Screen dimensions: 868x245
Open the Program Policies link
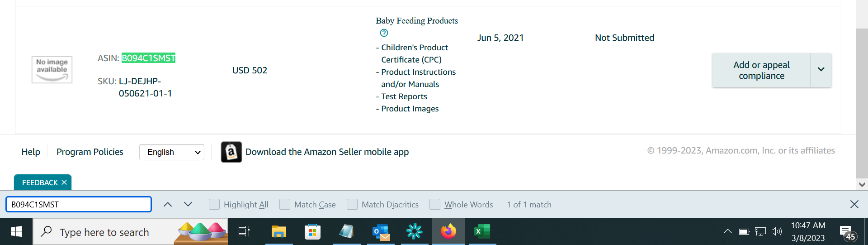tap(90, 152)
